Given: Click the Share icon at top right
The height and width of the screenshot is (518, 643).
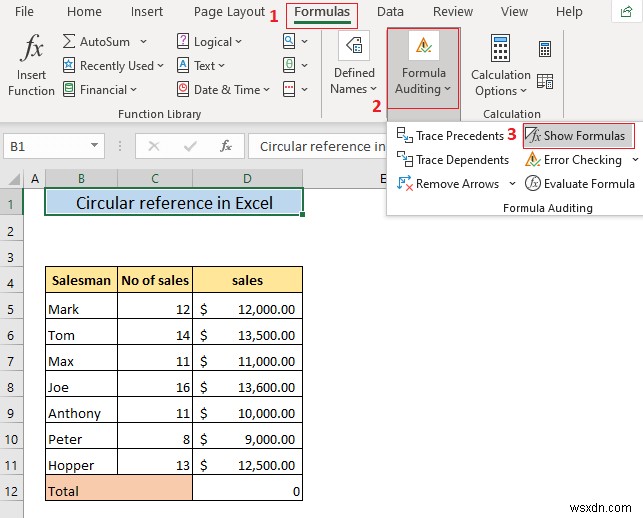Looking at the screenshot, I should click(626, 11).
